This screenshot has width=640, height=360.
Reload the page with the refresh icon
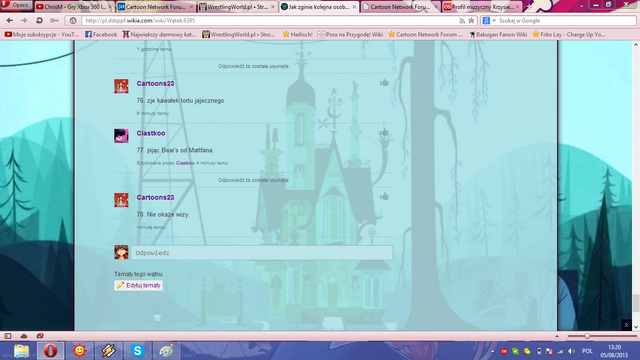pyautogui.click(x=39, y=20)
